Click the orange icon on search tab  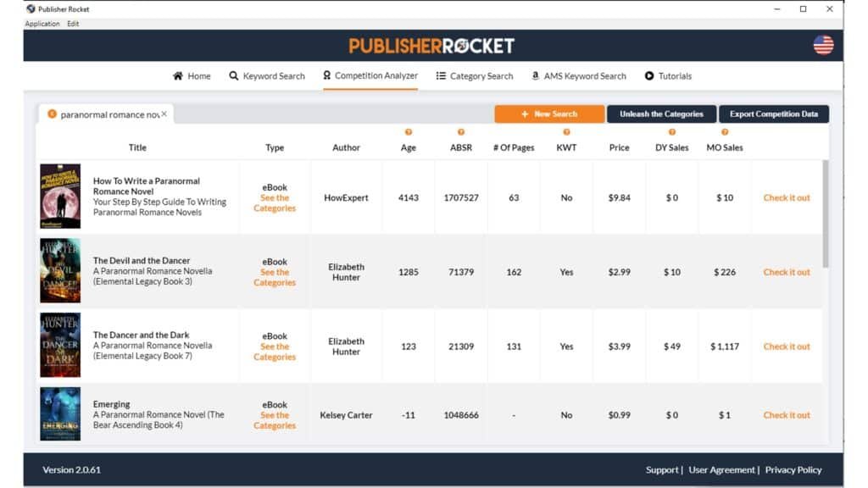pos(52,114)
